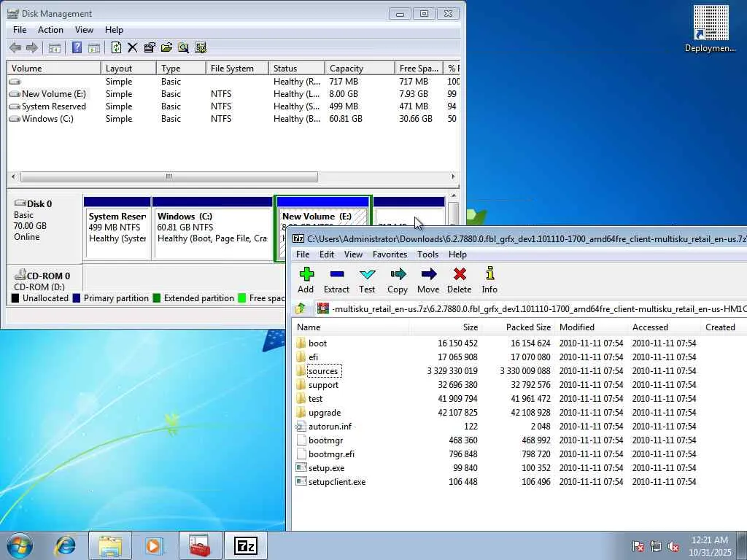Click the Show/Hide Action Pane toolbar icon
747x560 pixels.
click(94, 47)
